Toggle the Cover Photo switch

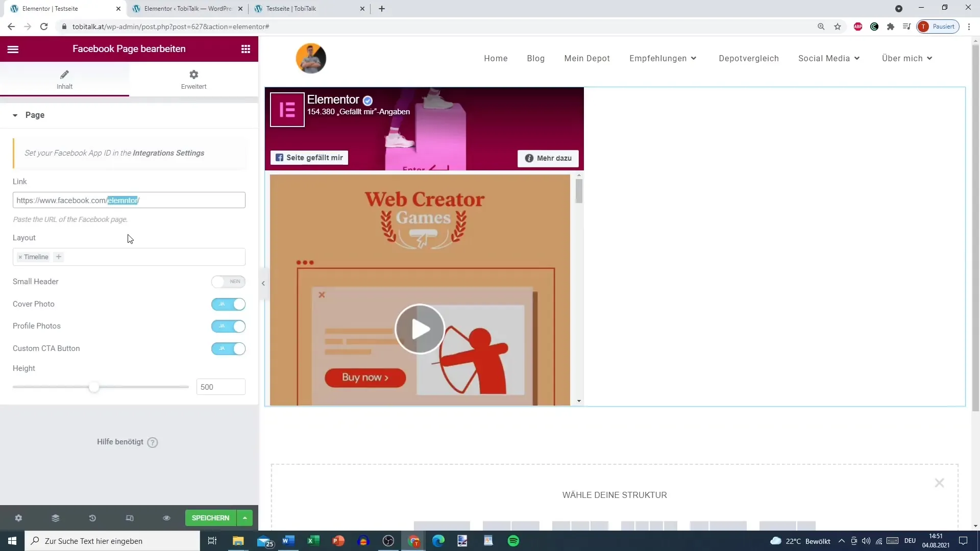pyautogui.click(x=229, y=304)
